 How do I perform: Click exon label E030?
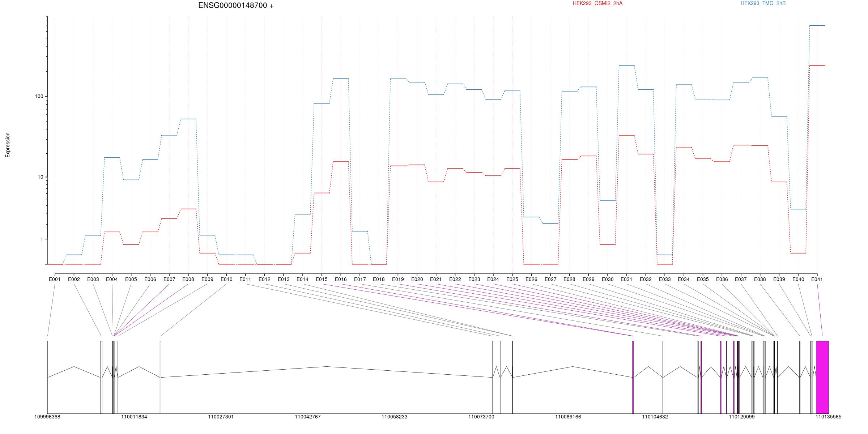click(x=608, y=279)
